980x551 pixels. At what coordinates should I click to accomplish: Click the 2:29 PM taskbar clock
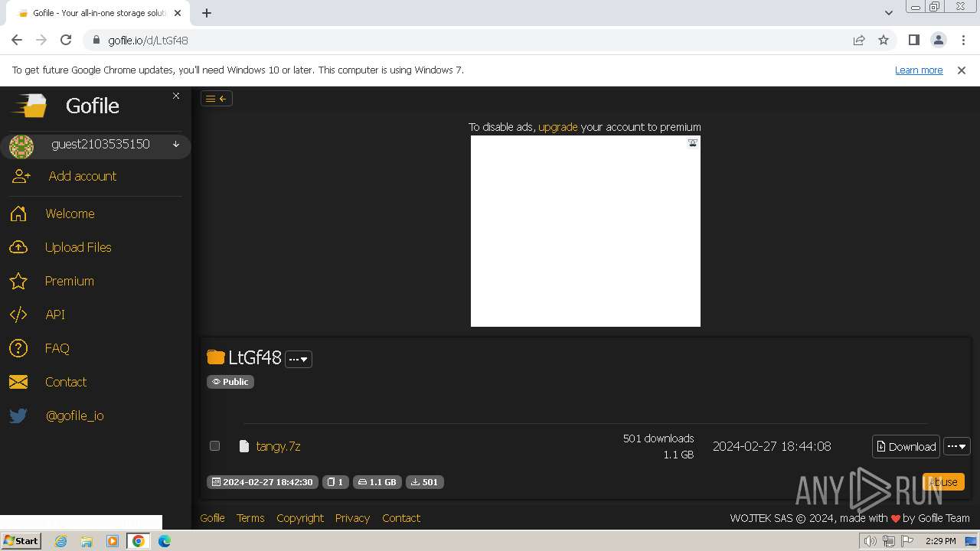tap(940, 541)
